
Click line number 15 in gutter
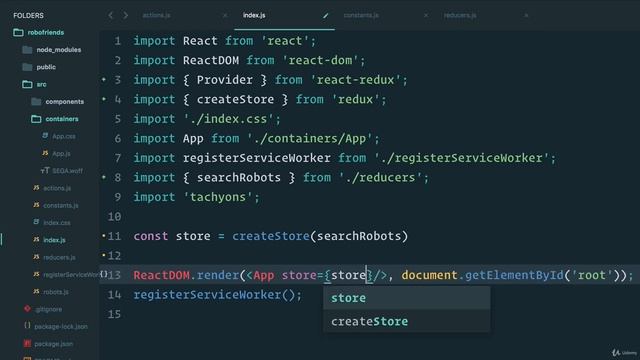click(x=114, y=314)
